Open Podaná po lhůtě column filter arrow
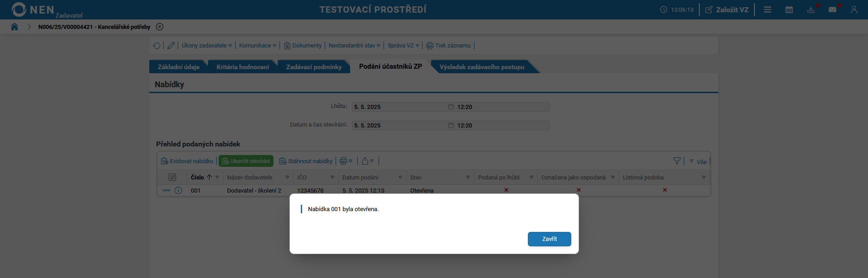Screen dimensions: 868x278 click(x=531, y=178)
